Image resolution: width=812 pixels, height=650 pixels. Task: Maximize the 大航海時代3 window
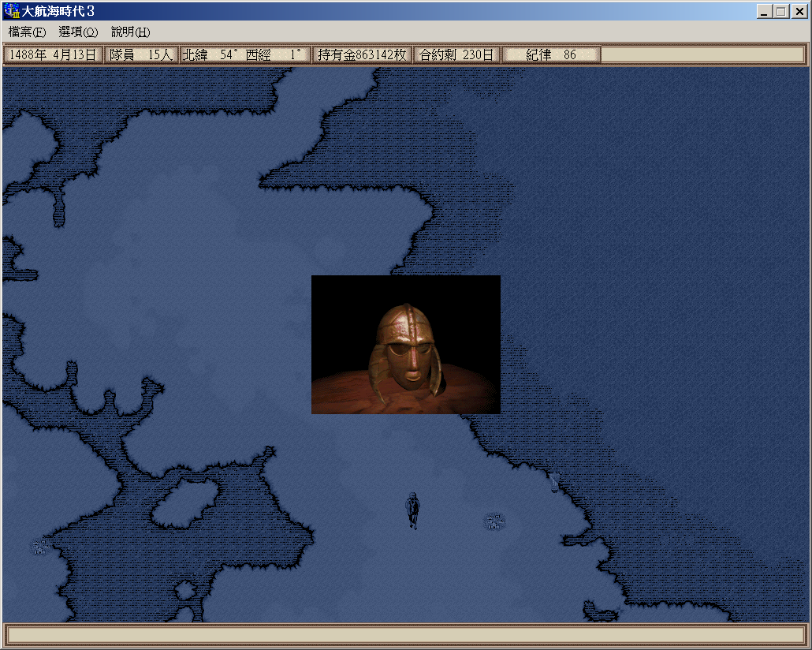(x=780, y=11)
